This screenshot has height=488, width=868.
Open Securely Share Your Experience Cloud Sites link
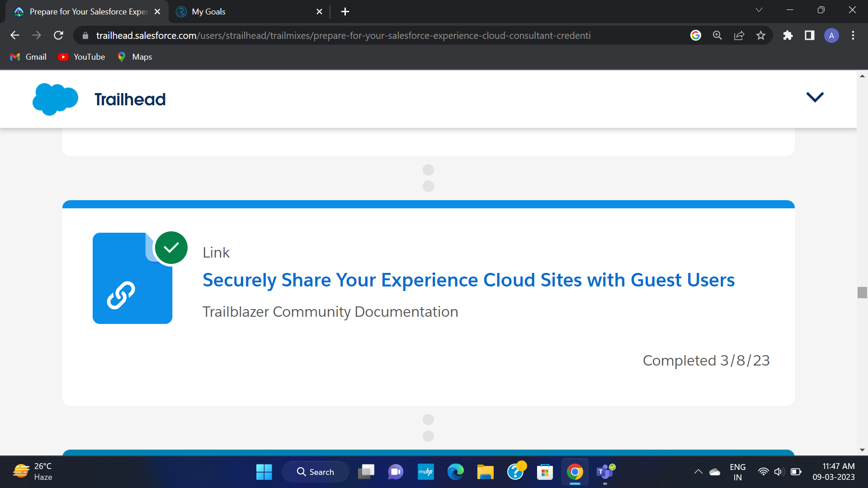coord(468,280)
